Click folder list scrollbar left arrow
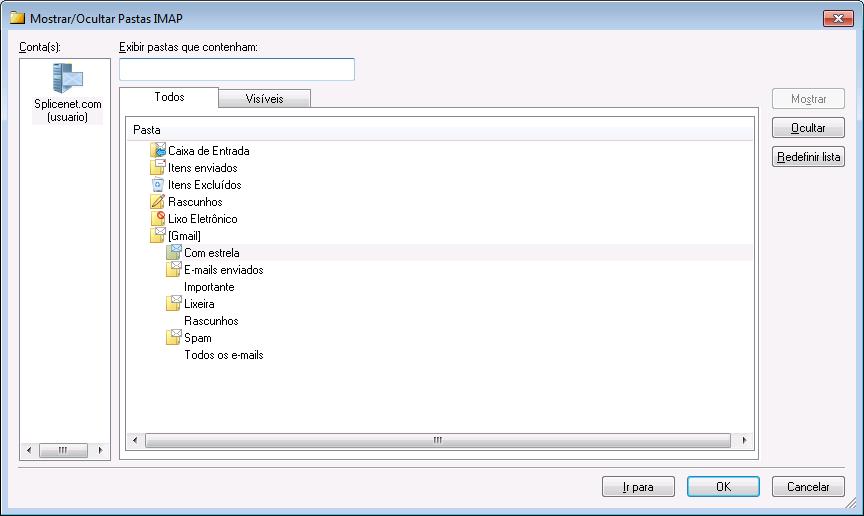The image size is (864, 516). 135,440
